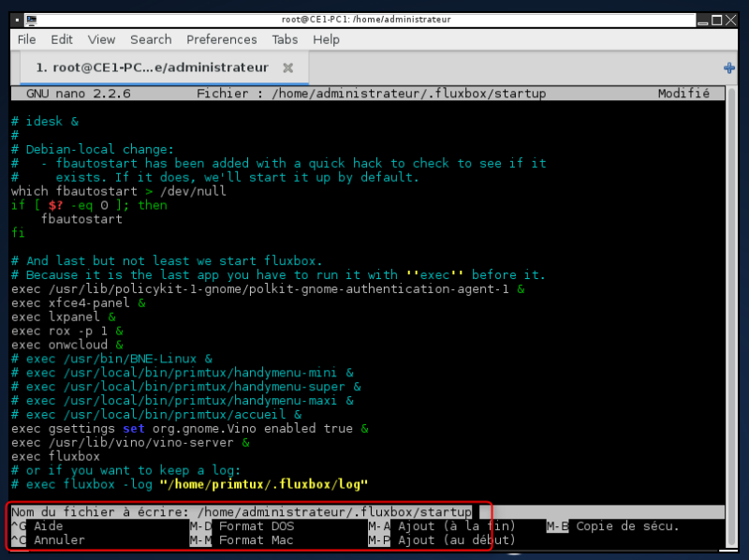
Task: Click the line 'exec xfce4-panel &'
Action: coord(79,302)
